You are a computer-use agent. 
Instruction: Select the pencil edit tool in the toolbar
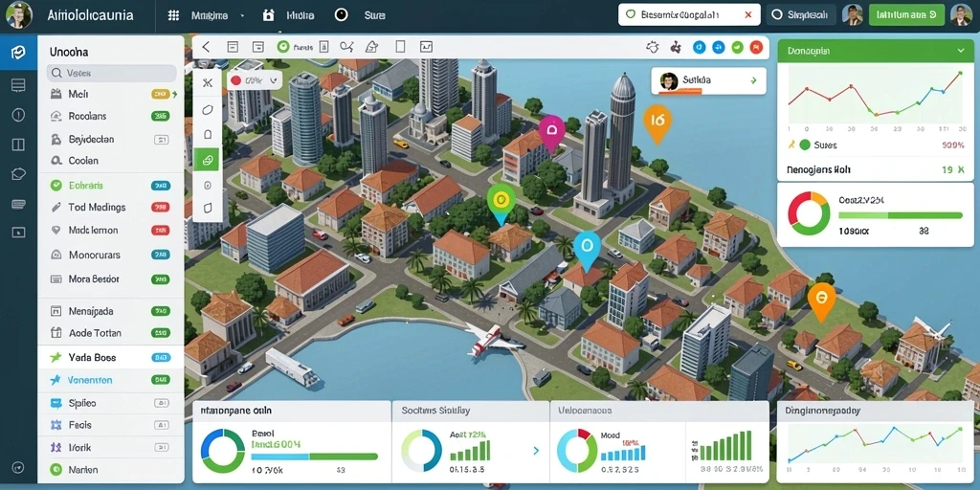pos(371,47)
